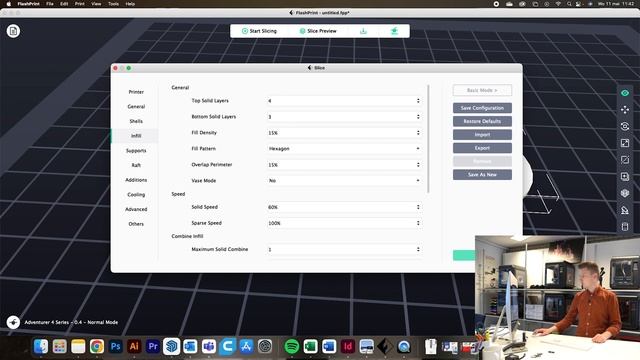Screen dimensions: 640x360
Task: Open the Raft tab
Action: (136, 165)
